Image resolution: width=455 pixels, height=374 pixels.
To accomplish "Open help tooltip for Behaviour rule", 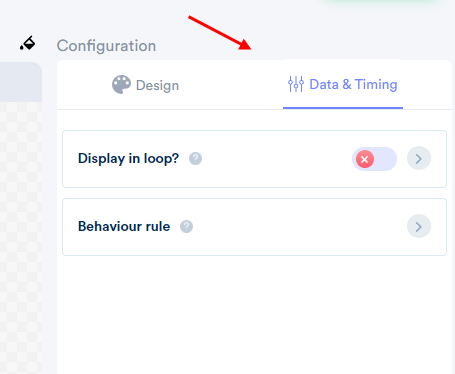I will click(186, 227).
